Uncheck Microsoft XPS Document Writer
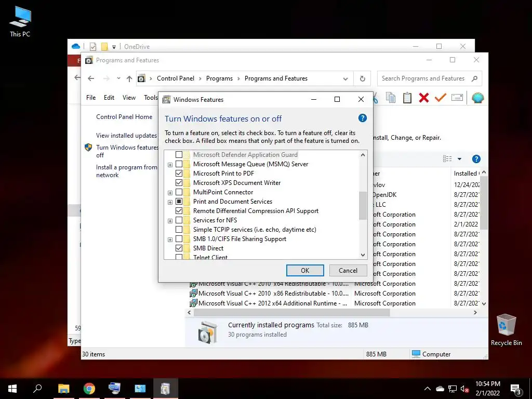 pyautogui.click(x=179, y=183)
